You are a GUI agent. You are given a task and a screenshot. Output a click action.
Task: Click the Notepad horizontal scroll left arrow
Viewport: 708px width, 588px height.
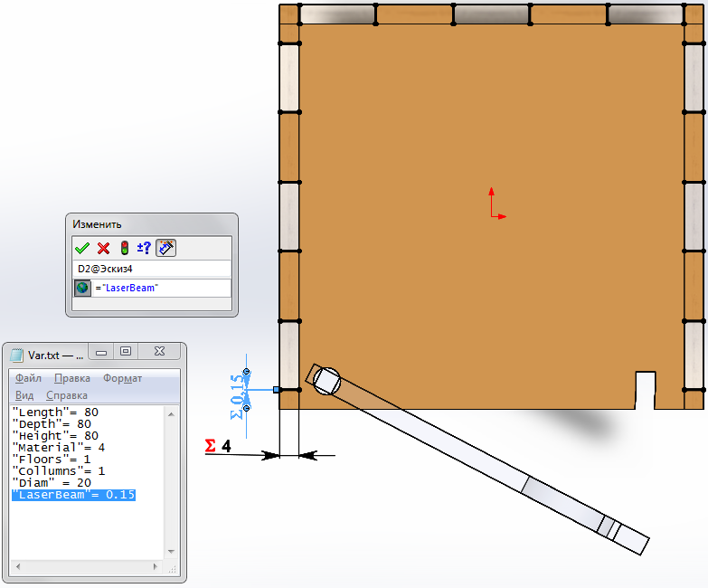tap(18, 566)
